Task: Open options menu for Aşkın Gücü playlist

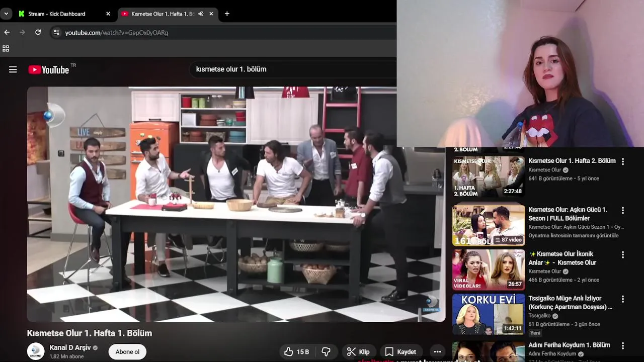Action: pos(622,211)
